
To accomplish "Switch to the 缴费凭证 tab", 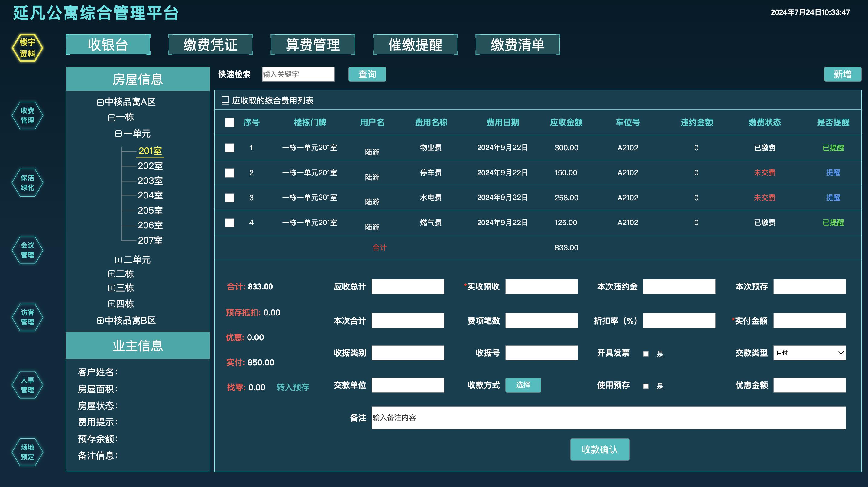I will (x=210, y=44).
